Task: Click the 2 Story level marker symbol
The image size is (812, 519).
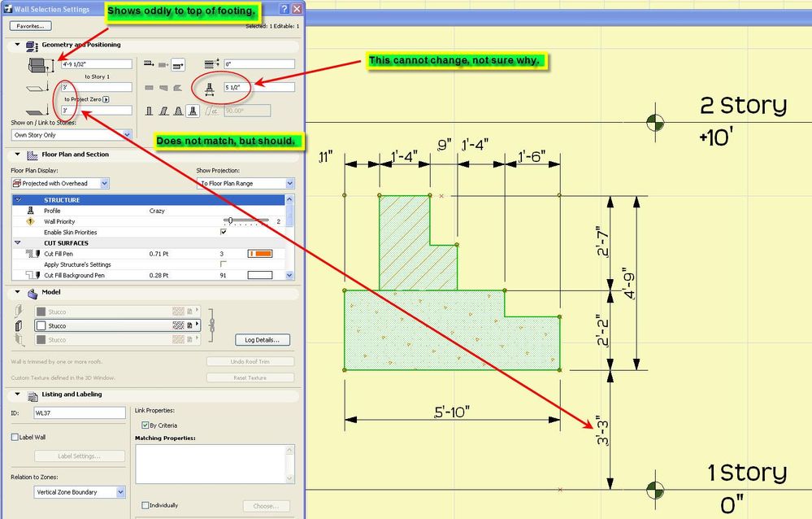Action: (655, 122)
